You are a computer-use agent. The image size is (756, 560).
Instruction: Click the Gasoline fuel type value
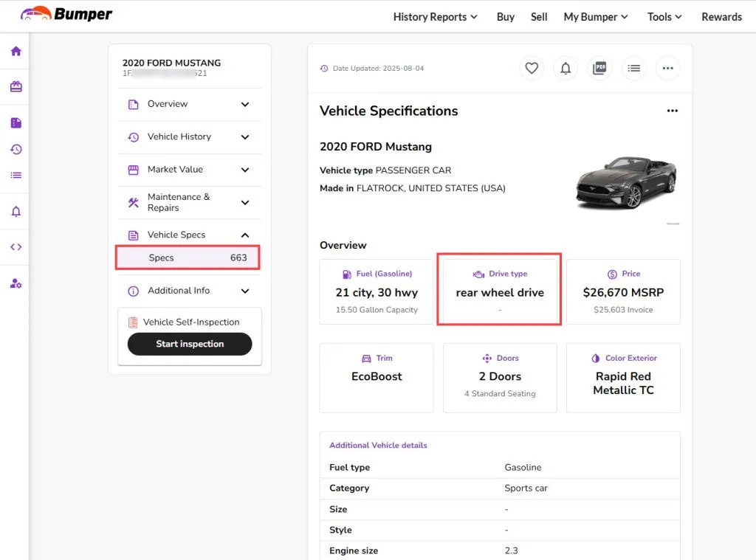click(523, 468)
